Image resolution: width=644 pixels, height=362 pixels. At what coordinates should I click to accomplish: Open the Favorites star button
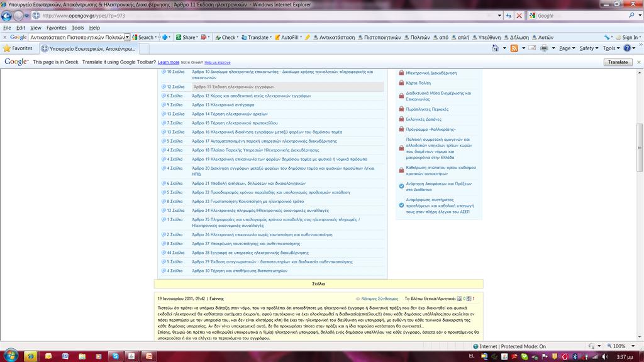(x=18, y=48)
